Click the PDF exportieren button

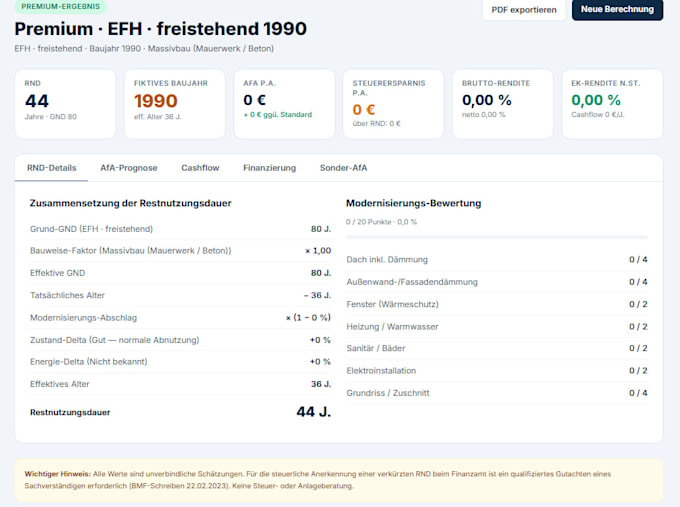[x=524, y=10]
